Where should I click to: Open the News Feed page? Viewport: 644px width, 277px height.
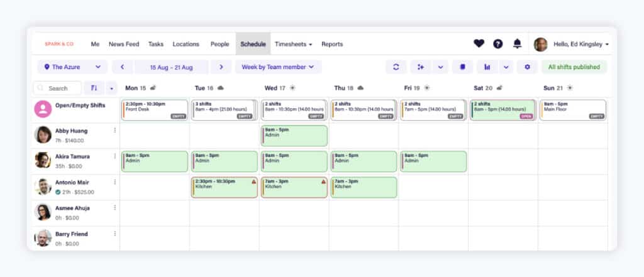coord(124,44)
